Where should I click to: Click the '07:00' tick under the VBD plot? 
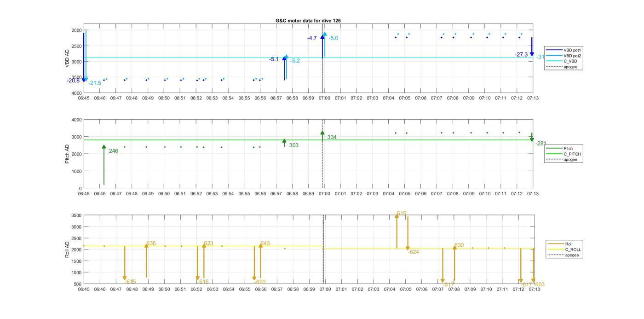click(324, 98)
